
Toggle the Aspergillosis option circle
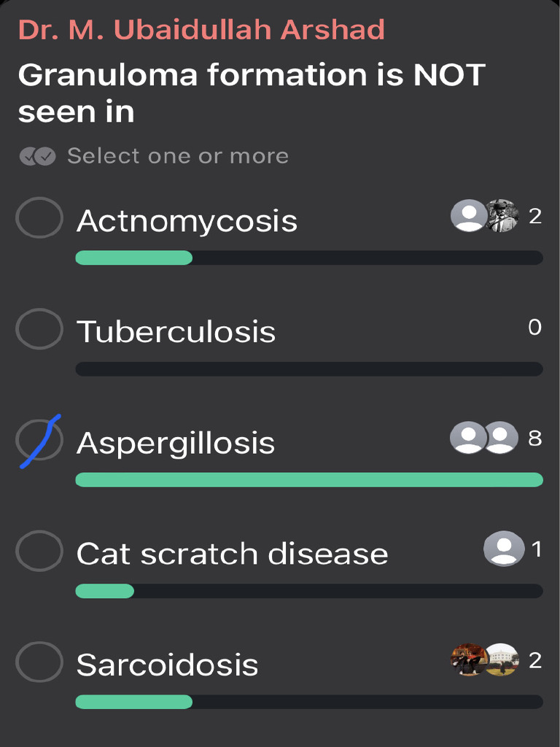[39, 441]
